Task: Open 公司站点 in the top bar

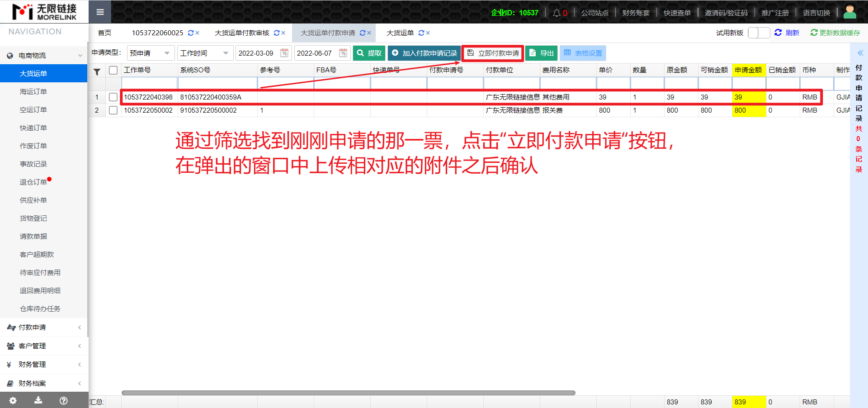Action: coord(594,13)
